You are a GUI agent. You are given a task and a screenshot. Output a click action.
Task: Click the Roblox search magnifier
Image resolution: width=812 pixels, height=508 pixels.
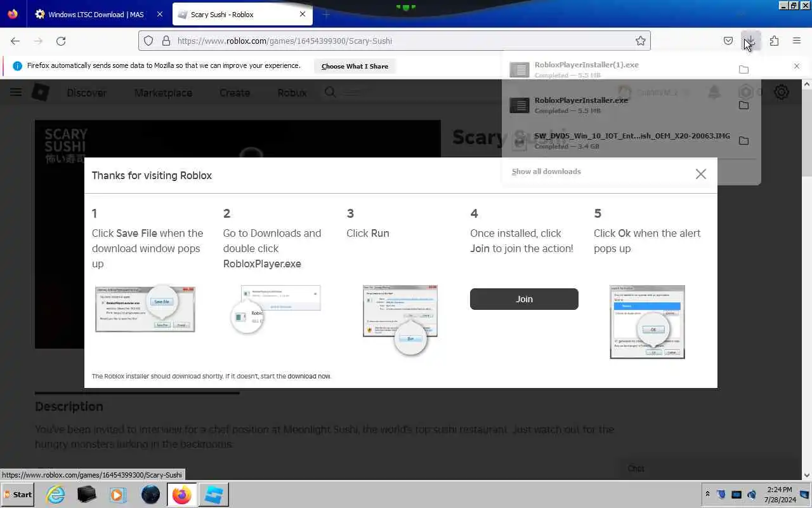[331, 92]
